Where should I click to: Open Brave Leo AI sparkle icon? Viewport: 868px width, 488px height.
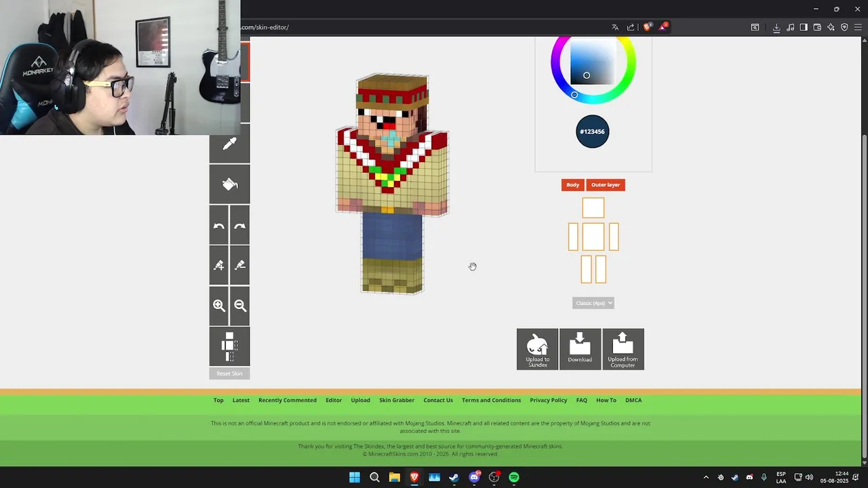pyautogui.click(x=831, y=27)
